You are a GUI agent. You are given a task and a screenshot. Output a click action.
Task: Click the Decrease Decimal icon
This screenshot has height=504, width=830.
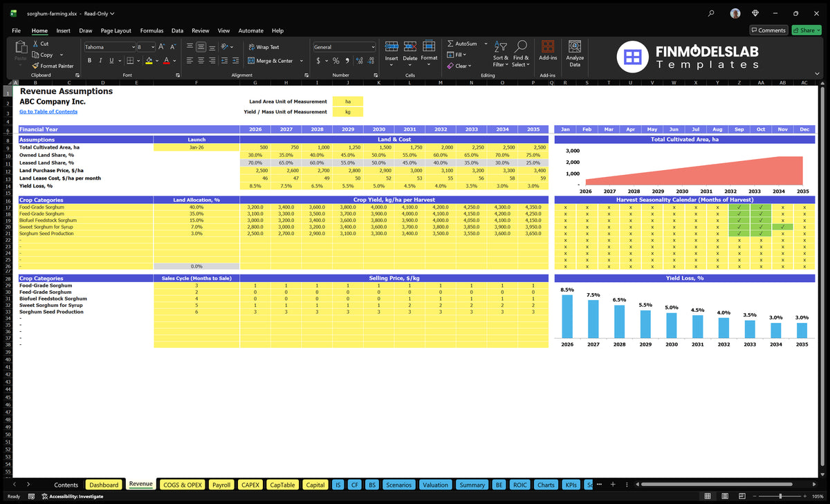371,61
